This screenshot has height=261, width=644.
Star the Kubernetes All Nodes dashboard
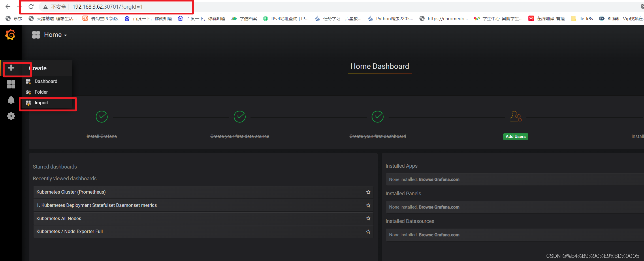[x=368, y=218]
